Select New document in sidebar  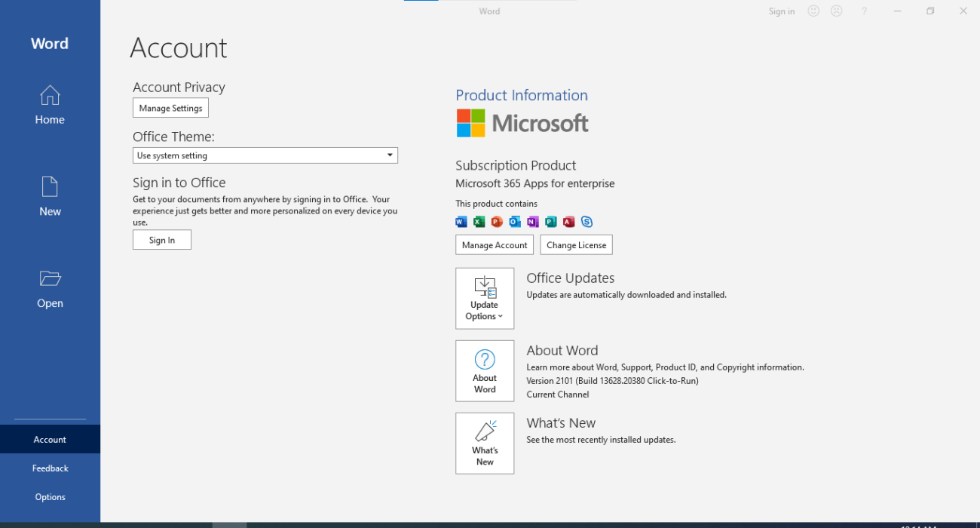click(x=50, y=197)
